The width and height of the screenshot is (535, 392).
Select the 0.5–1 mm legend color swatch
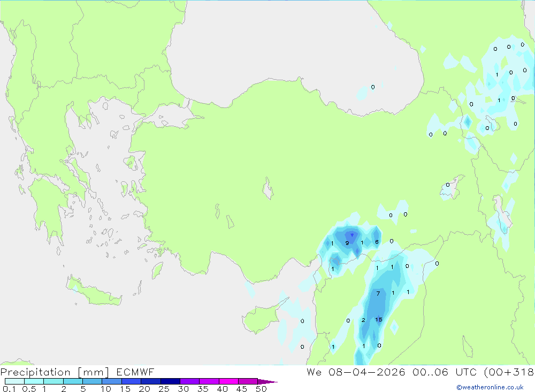[x=34, y=381]
